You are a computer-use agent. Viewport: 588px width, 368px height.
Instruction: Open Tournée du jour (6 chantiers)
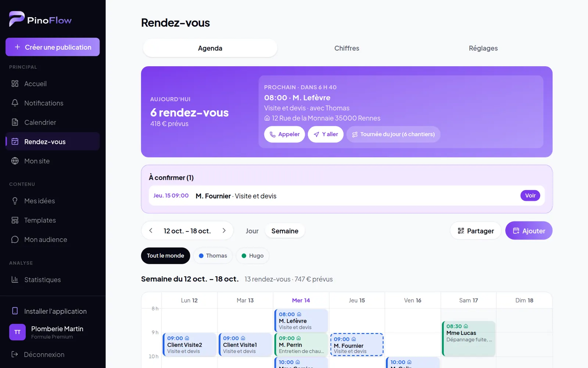(x=393, y=134)
